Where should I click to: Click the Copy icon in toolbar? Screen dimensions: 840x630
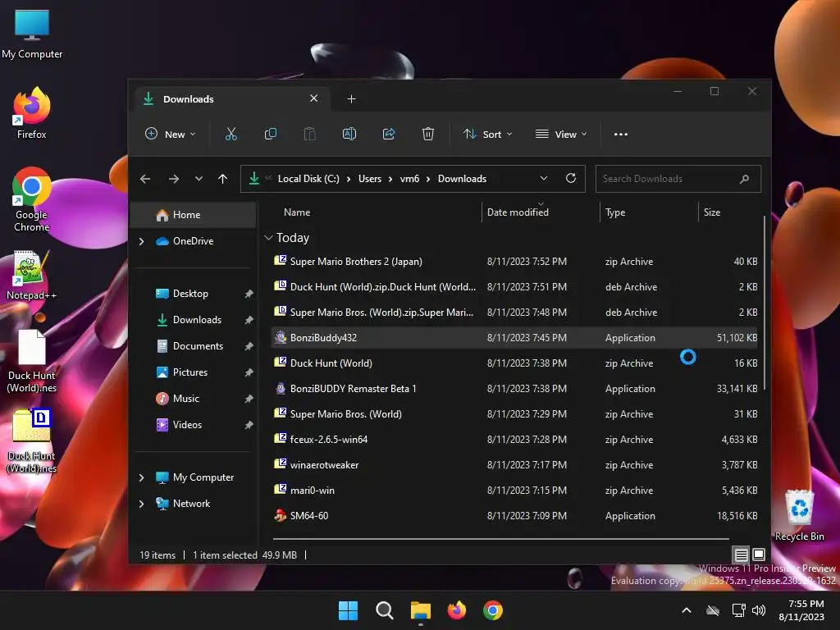(271, 134)
